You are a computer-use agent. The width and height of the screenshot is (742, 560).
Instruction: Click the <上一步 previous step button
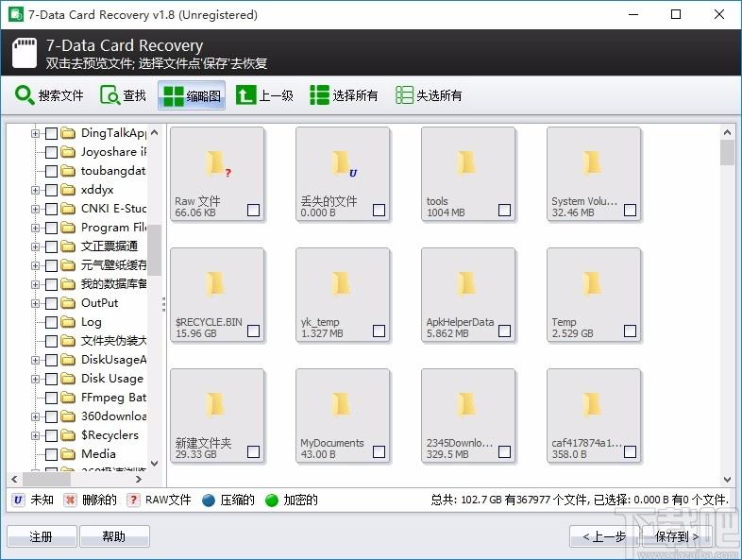(604, 536)
